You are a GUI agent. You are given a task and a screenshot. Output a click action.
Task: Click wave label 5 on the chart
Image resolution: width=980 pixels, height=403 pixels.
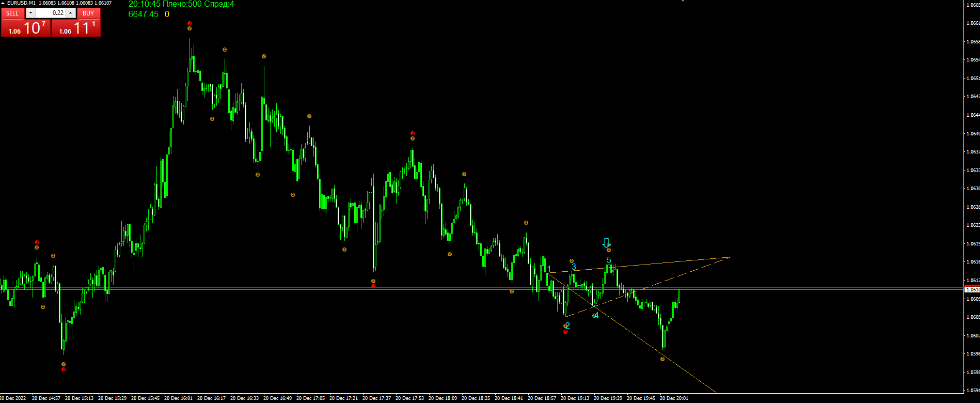click(x=609, y=260)
